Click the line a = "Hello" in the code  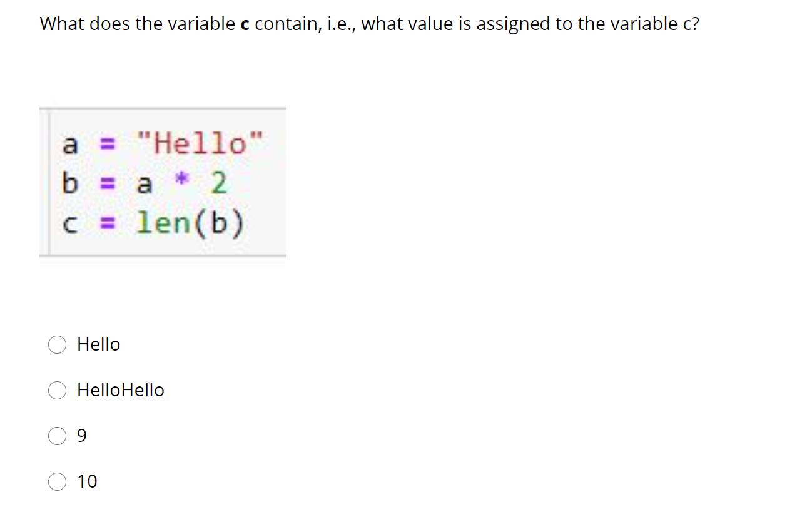163,144
